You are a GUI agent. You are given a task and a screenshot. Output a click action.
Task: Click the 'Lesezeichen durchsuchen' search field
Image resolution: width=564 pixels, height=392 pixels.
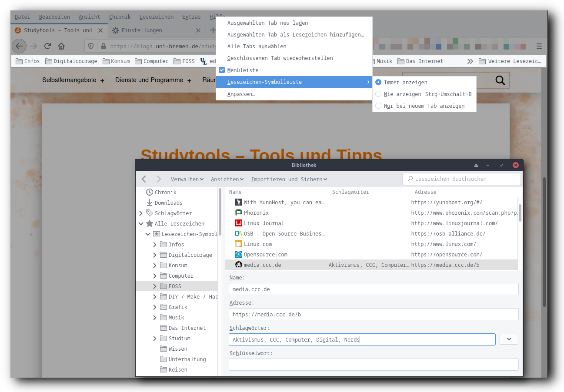point(461,179)
